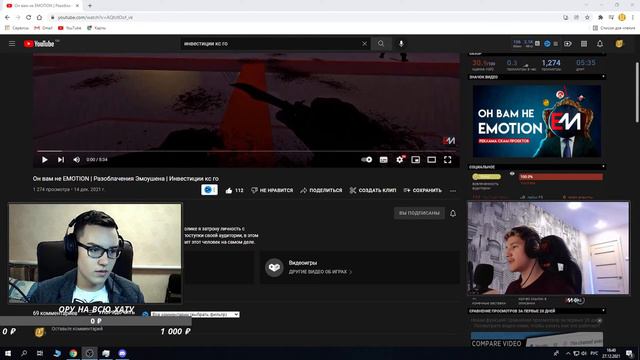Screen dimensions: 640x360
Task: Collapse the ЗНАЧОК ВИДЕО panel section
Action: pos(603,77)
